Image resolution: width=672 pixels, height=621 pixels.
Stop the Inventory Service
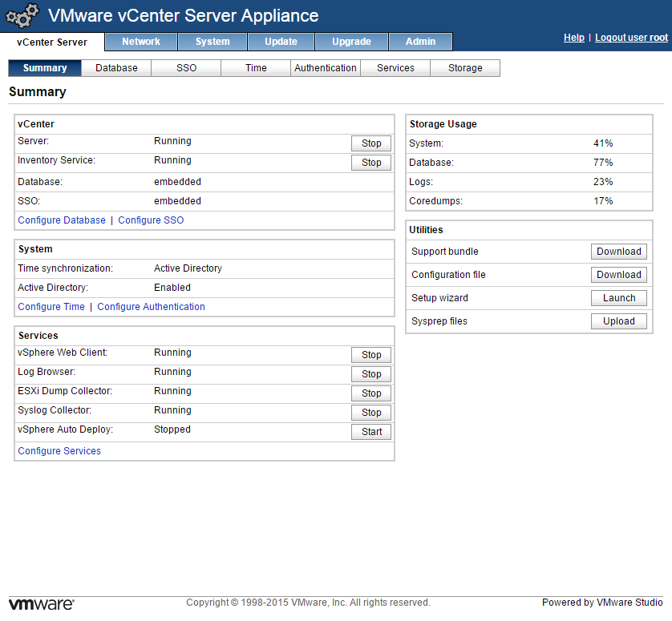(371, 163)
